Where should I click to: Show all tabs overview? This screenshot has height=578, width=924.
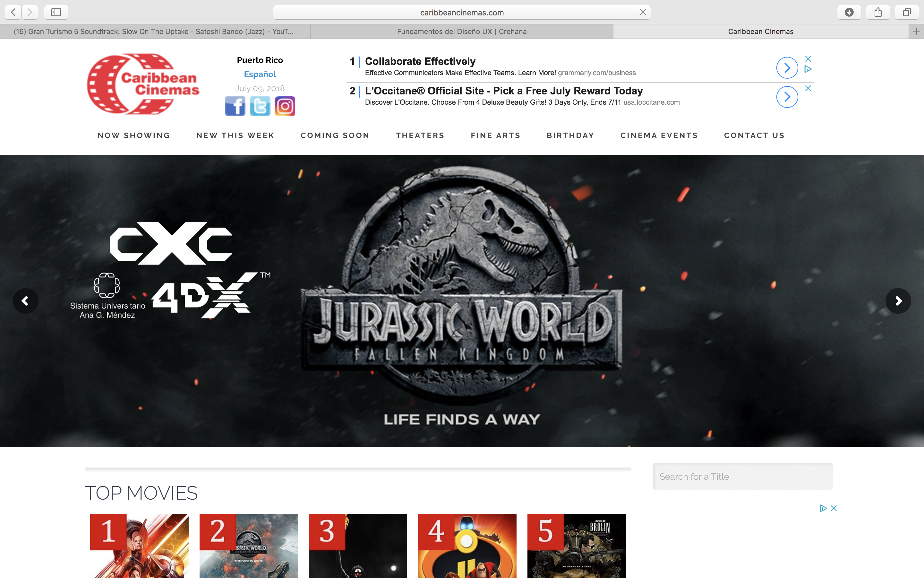tap(907, 12)
